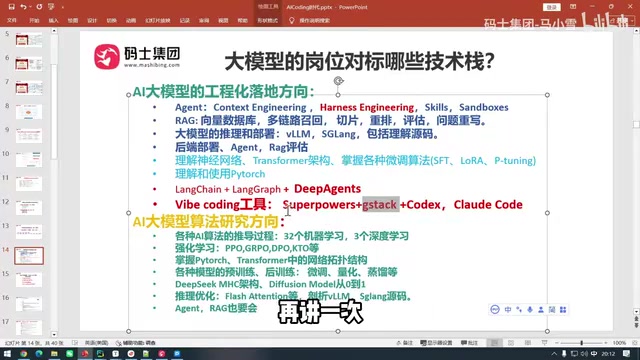The height and width of the screenshot is (360, 640).
Task: Open the 形状格式 Shape Format tab
Action: coord(267,20)
